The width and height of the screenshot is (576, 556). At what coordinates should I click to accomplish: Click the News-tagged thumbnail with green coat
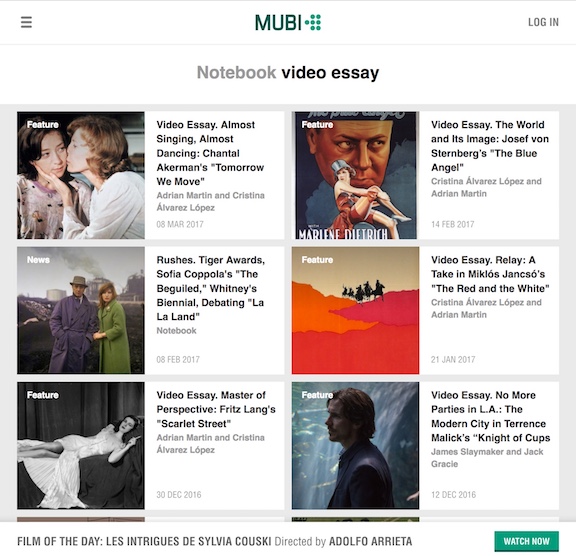[81, 310]
